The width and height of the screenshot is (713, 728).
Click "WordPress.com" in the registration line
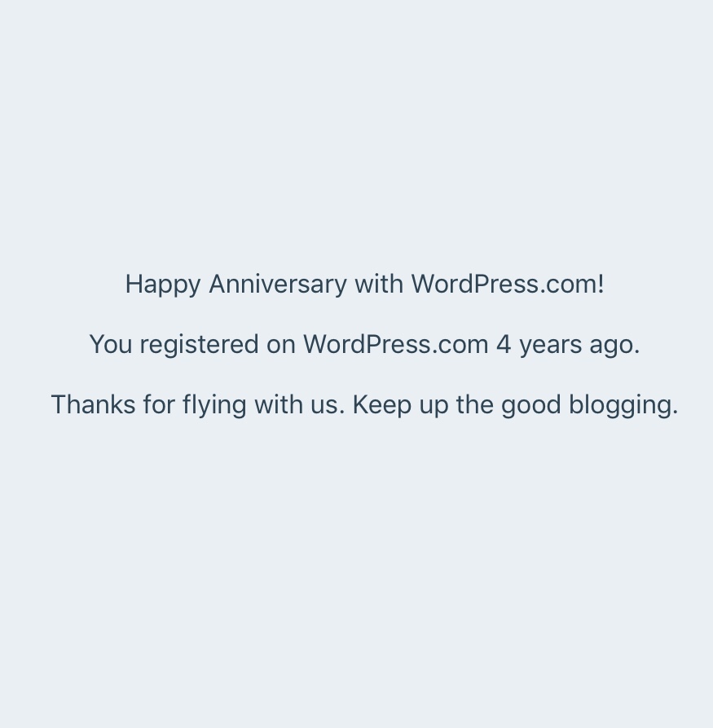pyautogui.click(x=396, y=345)
